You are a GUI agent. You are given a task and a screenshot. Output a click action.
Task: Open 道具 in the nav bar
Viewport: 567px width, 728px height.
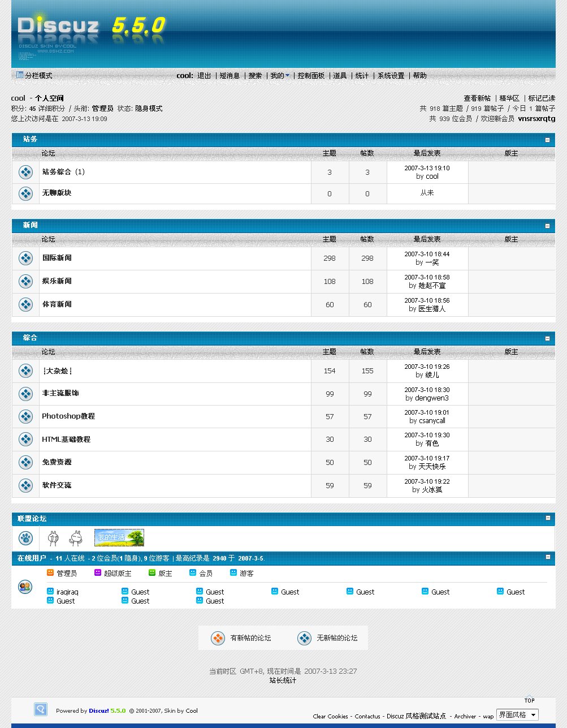coord(340,76)
